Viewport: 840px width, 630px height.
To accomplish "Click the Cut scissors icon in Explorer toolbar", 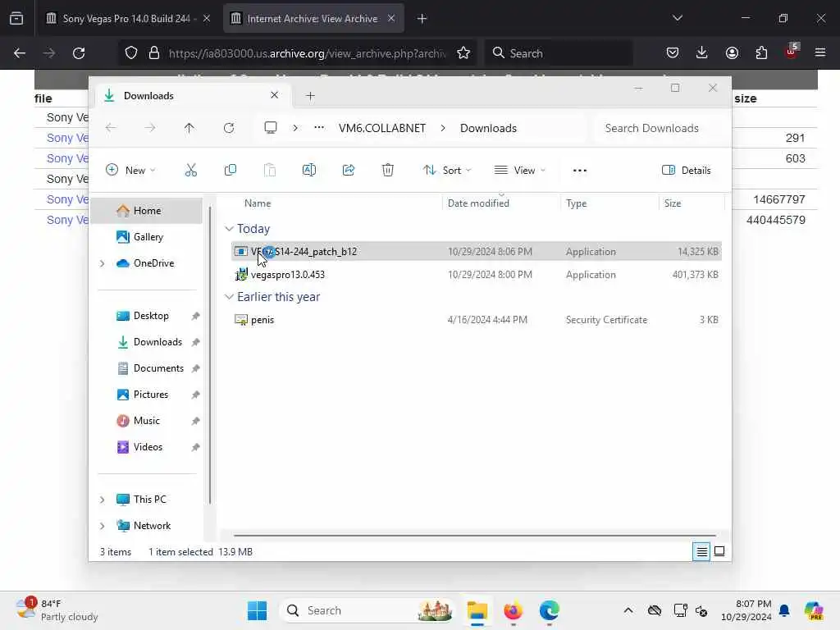I will (190, 171).
